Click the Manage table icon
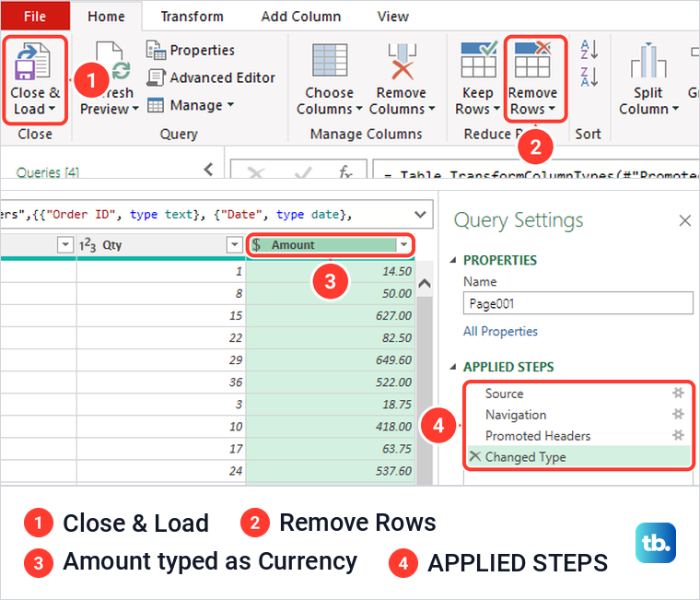Viewport: 700px width, 600px height. (156, 105)
